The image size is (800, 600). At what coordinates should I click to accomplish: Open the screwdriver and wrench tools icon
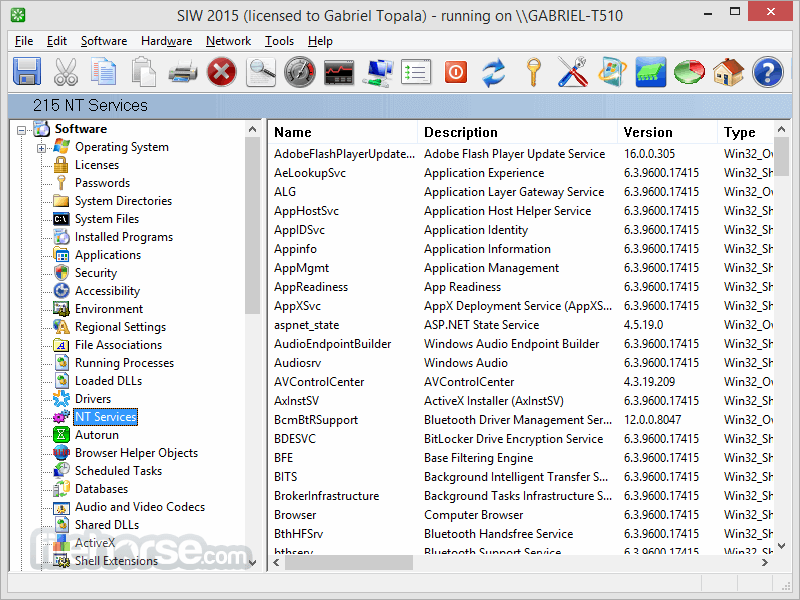(x=572, y=71)
